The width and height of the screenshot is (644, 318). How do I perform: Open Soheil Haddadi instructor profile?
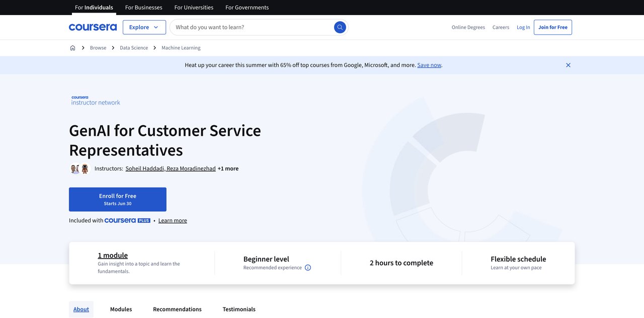pos(145,169)
